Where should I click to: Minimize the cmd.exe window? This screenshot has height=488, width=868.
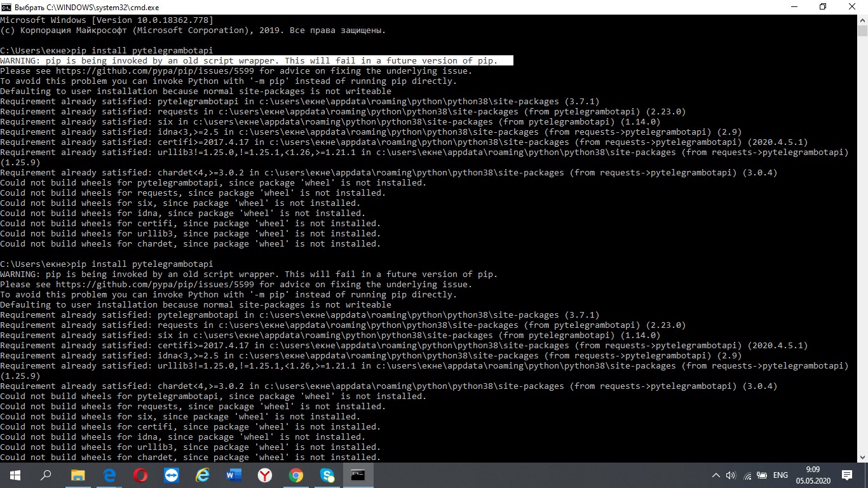pos(794,7)
